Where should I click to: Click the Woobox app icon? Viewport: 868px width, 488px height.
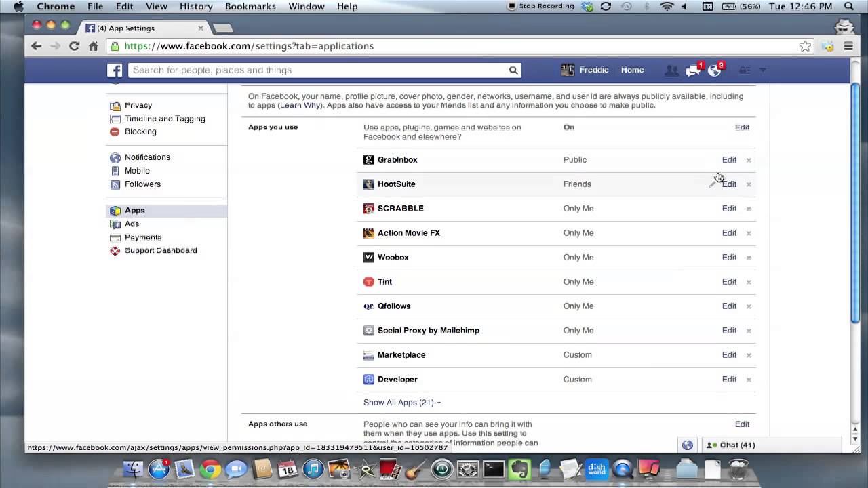(x=369, y=258)
